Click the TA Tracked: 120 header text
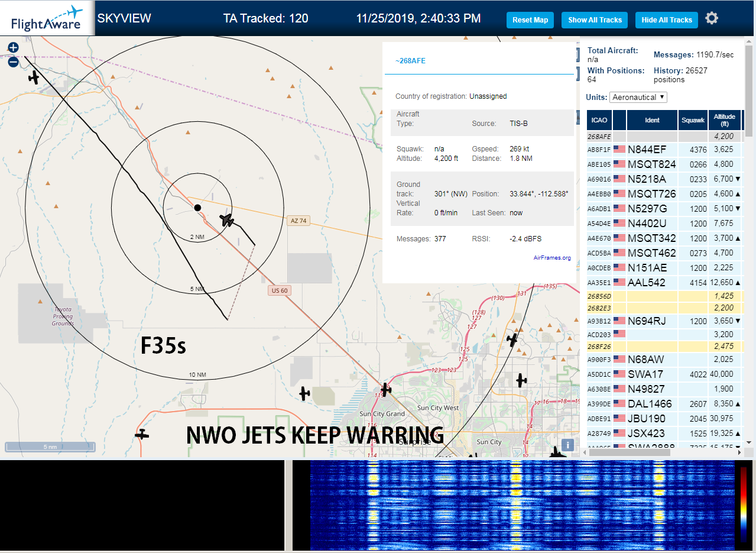 click(x=265, y=18)
